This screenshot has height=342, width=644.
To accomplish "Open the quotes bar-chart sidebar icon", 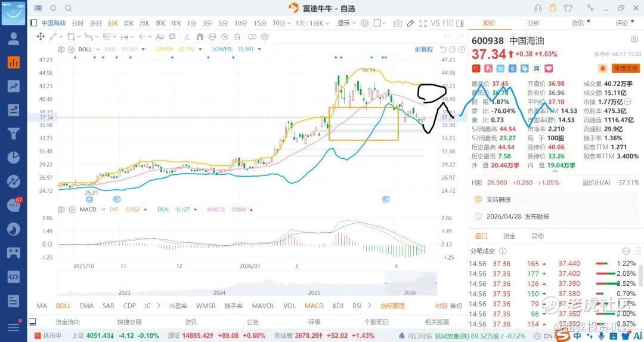I will pyautogui.click(x=14, y=63).
